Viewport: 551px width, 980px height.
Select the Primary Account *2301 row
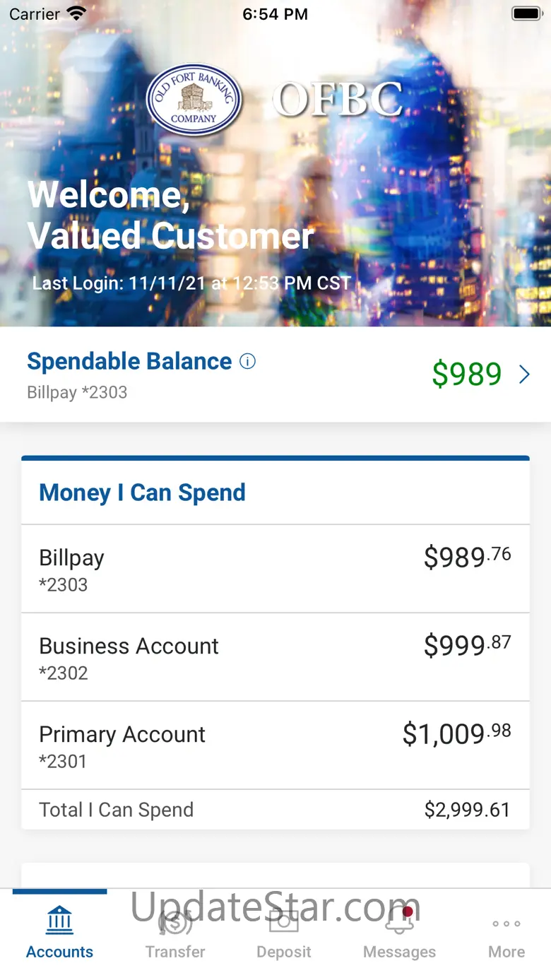point(275,745)
